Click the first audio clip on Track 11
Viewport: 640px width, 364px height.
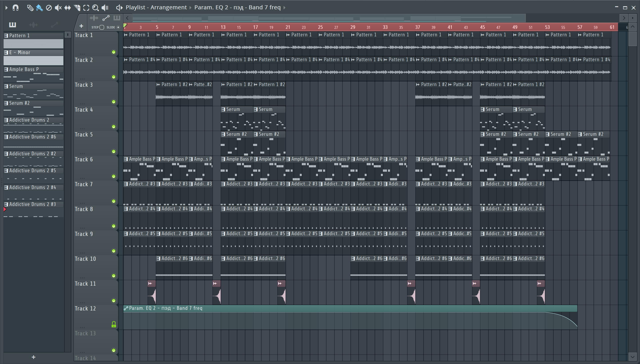click(152, 292)
